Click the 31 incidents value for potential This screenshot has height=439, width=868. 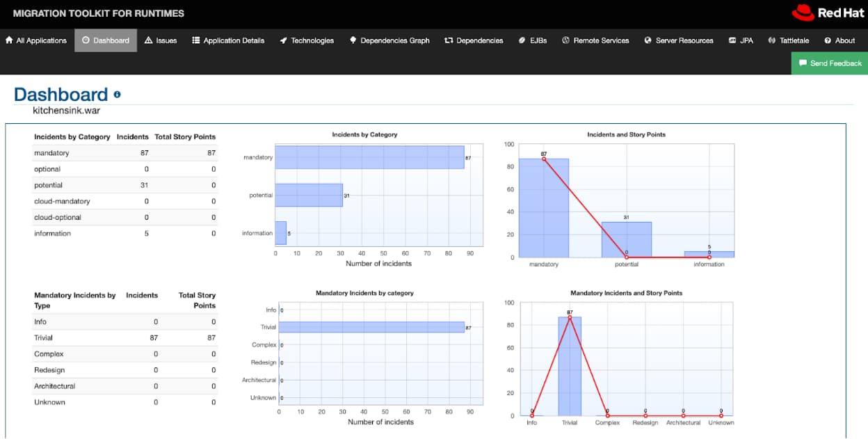click(145, 185)
